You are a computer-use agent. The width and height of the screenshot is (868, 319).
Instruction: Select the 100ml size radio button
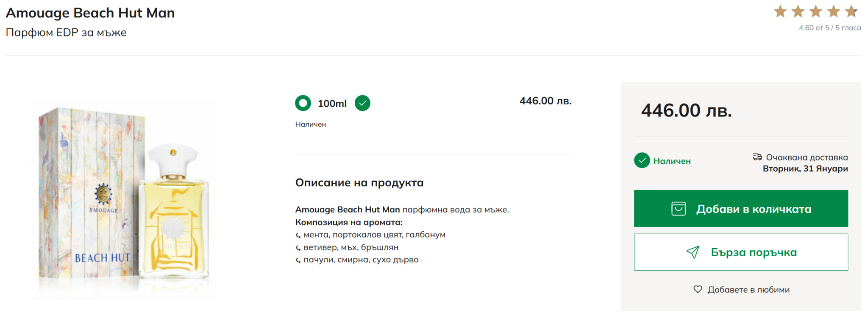click(303, 103)
